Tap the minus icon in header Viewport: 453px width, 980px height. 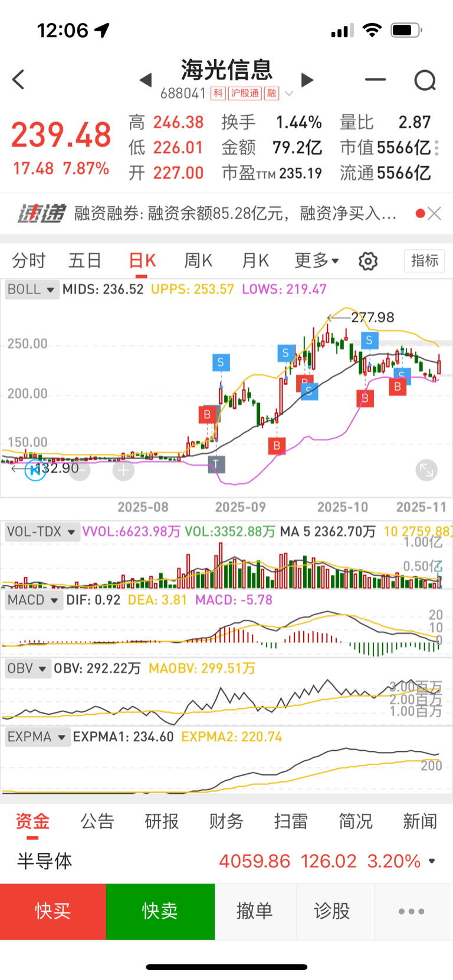tap(375, 79)
